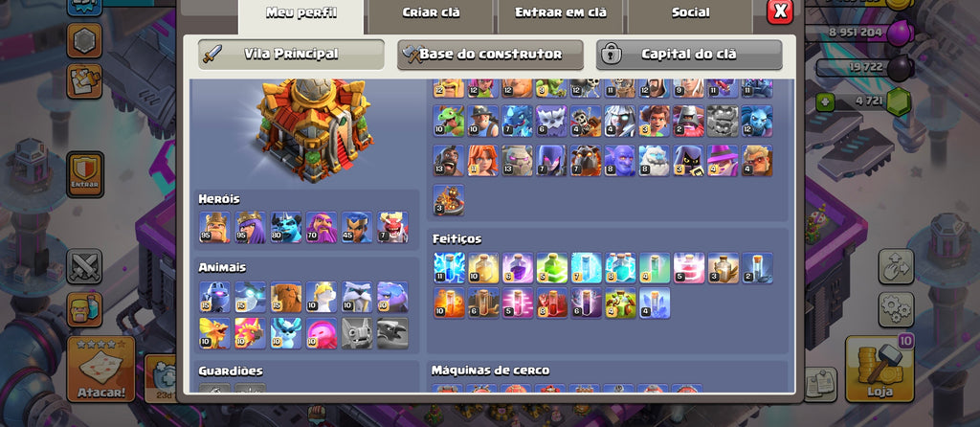
Task: Tap the Atacar! map button
Action: (100, 369)
